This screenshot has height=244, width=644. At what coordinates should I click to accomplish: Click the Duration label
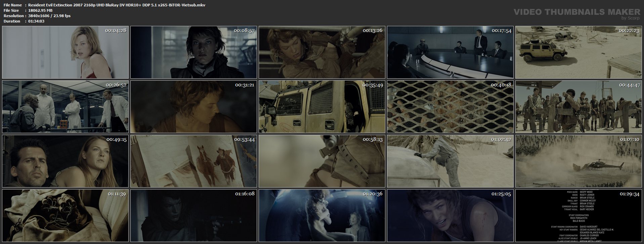click(12, 21)
